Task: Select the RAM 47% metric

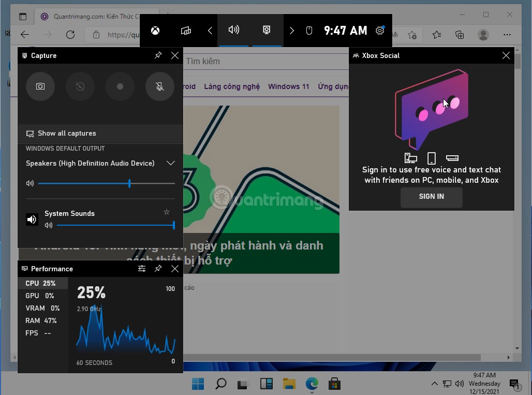Action: [43, 320]
